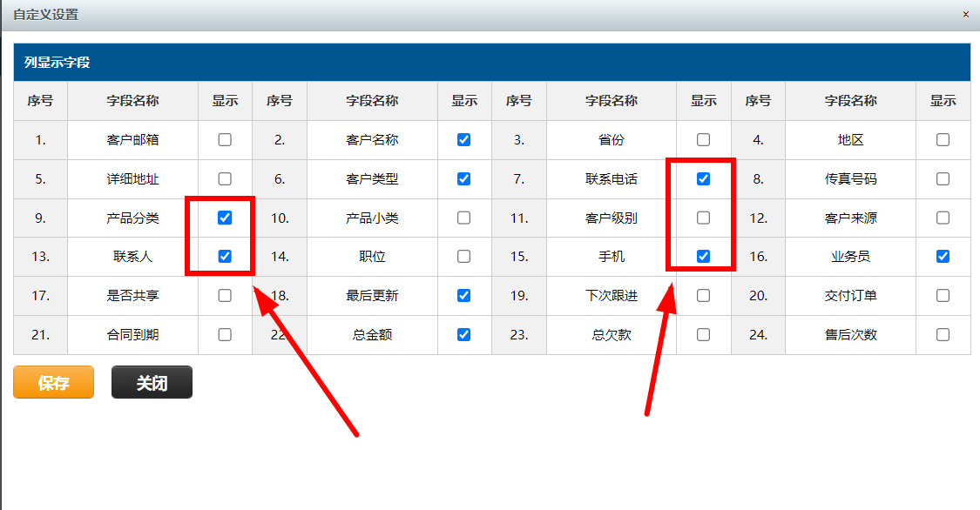Check the 合同到期 display box

(225, 335)
